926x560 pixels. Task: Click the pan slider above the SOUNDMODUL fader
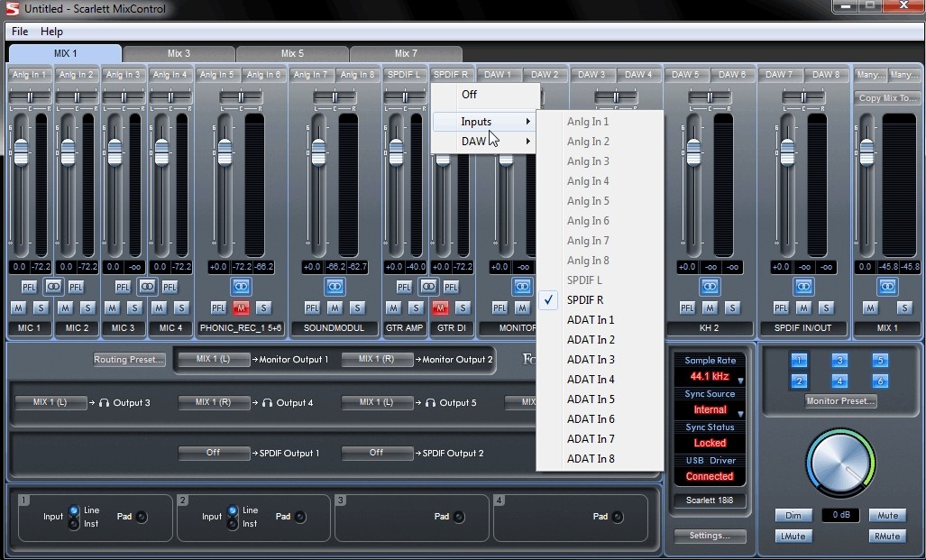(335, 96)
